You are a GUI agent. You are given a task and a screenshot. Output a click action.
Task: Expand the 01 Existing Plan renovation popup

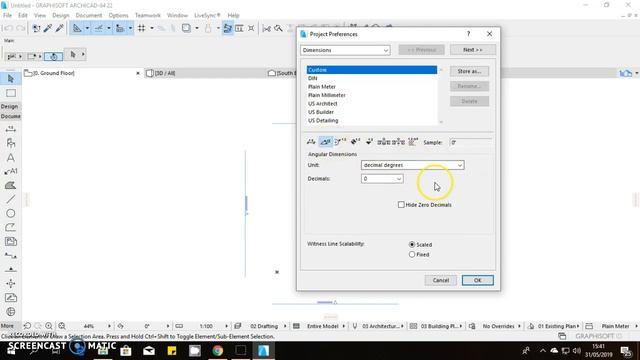click(x=578, y=326)
